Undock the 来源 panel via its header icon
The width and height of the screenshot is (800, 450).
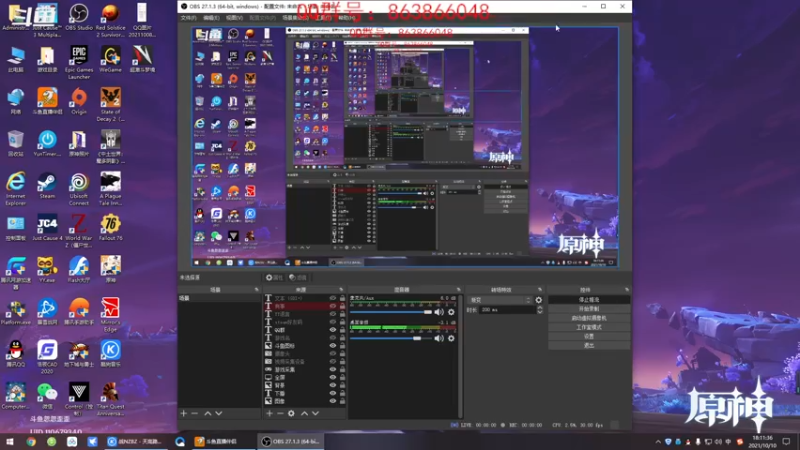pos(341,290)
